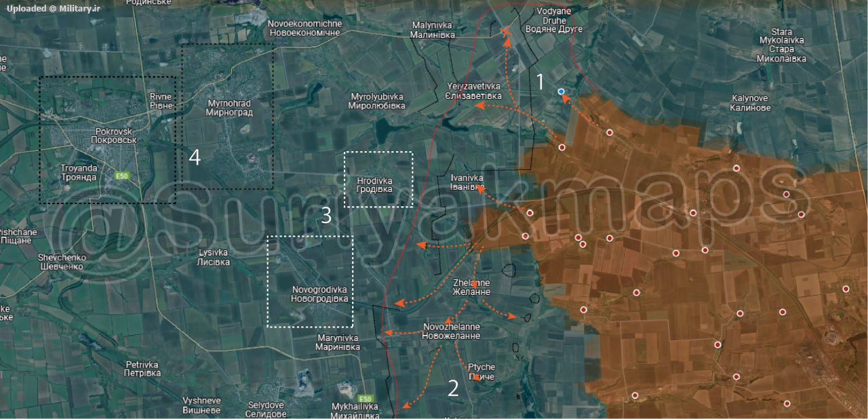868x419 pixels.
Task: Click the Zhelanne label
Action: click(x=471, y=287)
